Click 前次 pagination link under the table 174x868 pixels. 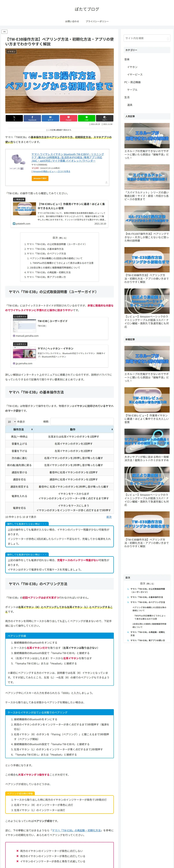tap(109, 517)
